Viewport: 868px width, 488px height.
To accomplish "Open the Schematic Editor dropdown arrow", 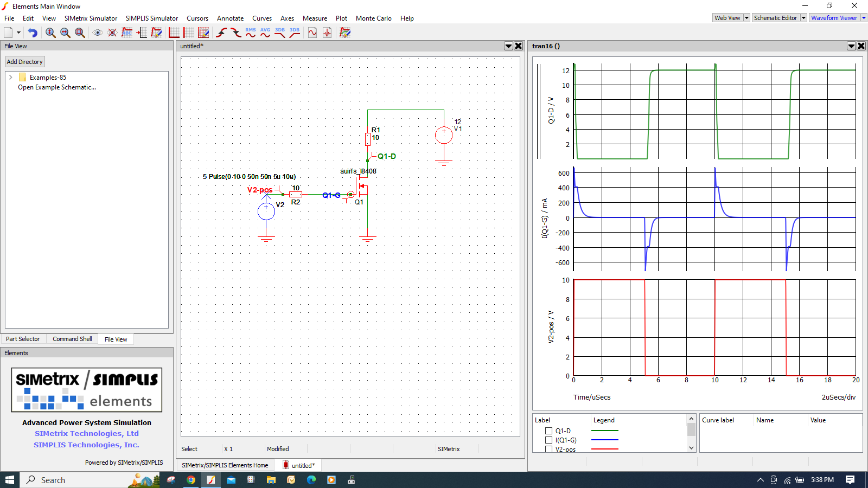I will click(803, 18).
